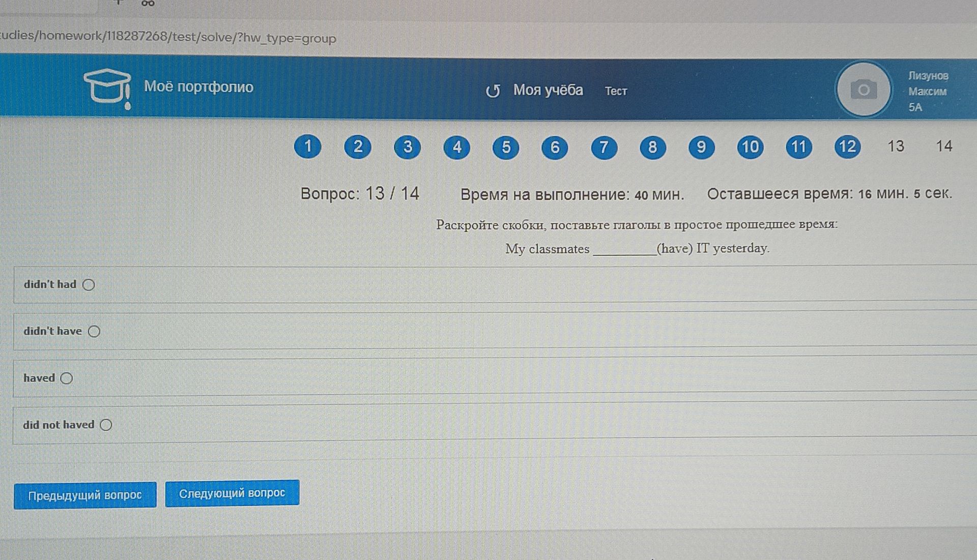The height and width of the screenshot is (560, 977).
Task: Click the refresh arrow beside Моя учёба
Action: 493,91
